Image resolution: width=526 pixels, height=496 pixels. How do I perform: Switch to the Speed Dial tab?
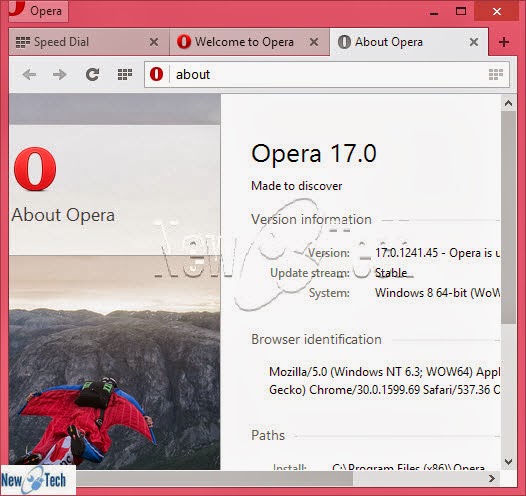tap(89, 42)
